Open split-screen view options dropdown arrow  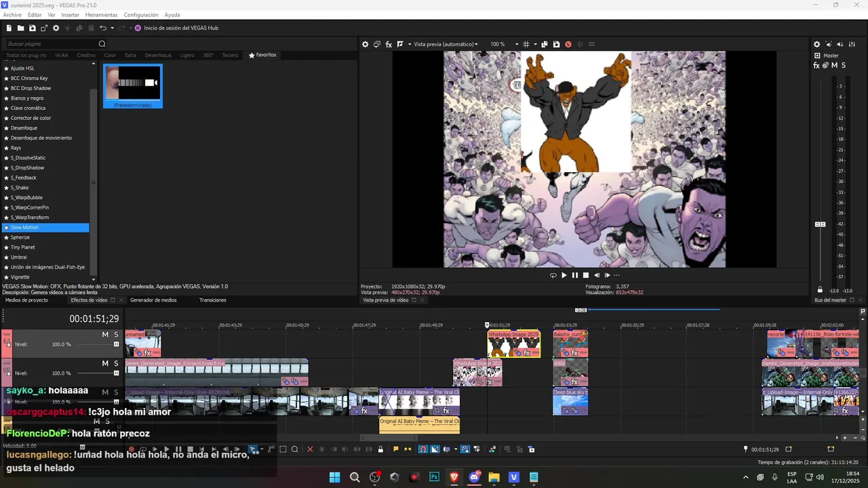pyautogui.click(x=410, y=44)
